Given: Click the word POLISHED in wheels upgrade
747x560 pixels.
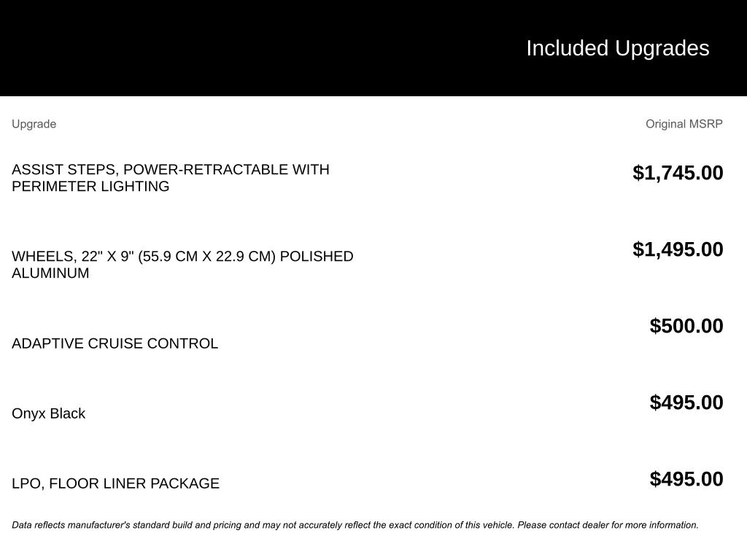Looking at the screenshot, I should (317, 257).
